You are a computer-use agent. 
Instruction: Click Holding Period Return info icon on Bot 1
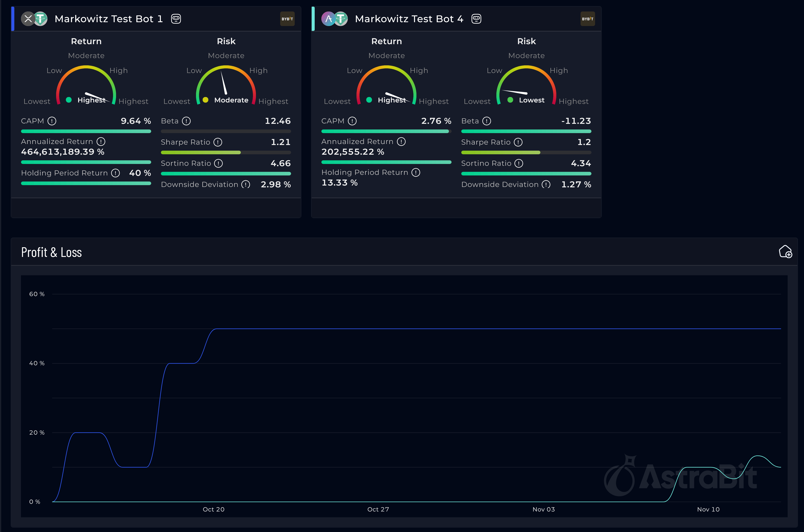point(115,173)
